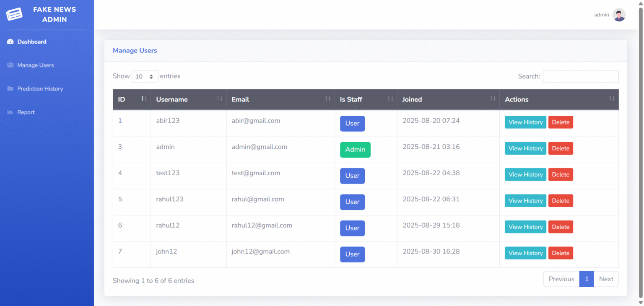This screenshot has width=644, height=306.
Task: Select Report in the sidebar menu
Action: click(25, 112)
